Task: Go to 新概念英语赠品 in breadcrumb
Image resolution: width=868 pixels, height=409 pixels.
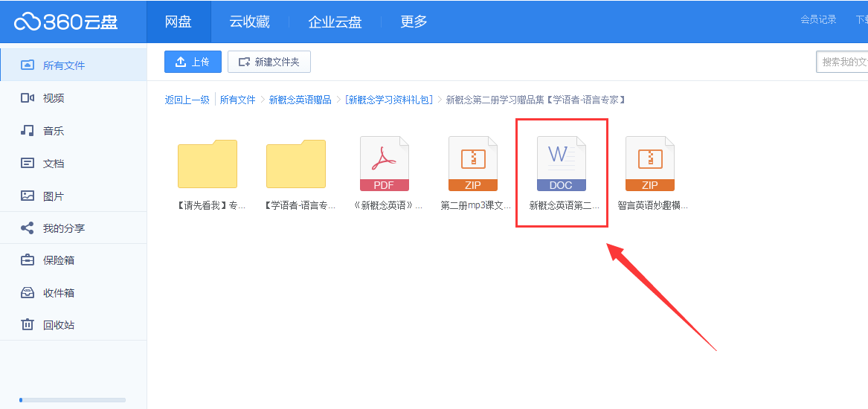Action: point(300,100)
